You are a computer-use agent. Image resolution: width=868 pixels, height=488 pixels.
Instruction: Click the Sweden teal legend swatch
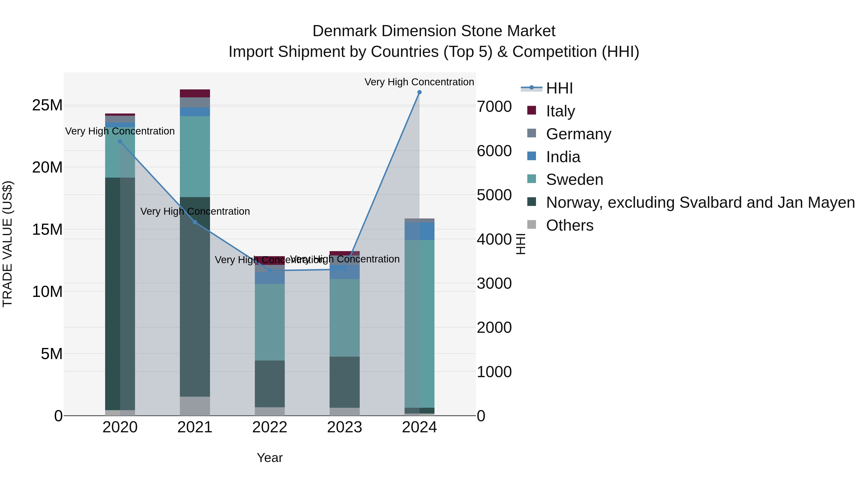(531, 179)
